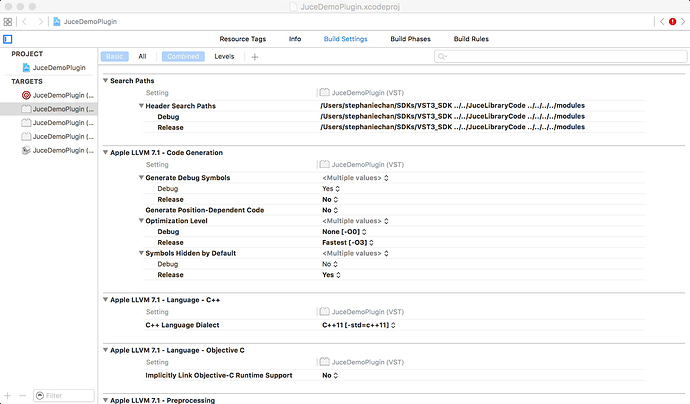The width and height of the screenshot is (690, 404).
Task: Click Header Search Paths top-level path value
Action: [x=452, y=106]
